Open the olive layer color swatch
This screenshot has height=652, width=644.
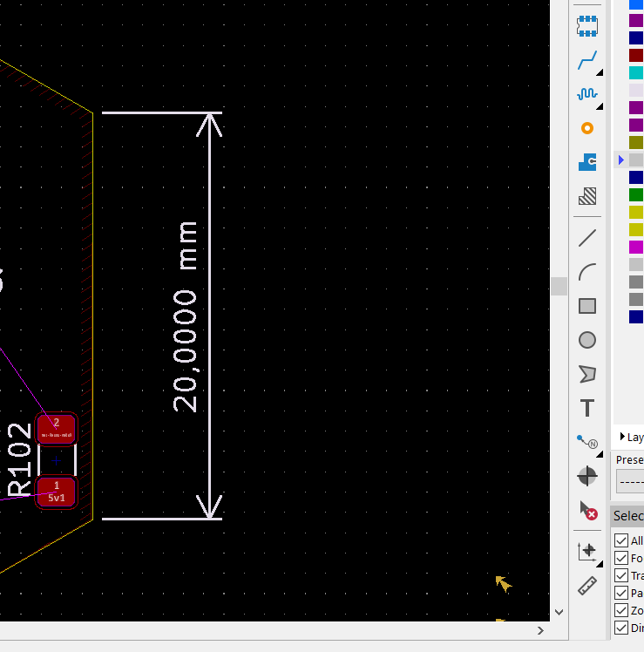[x=636, y=142]
